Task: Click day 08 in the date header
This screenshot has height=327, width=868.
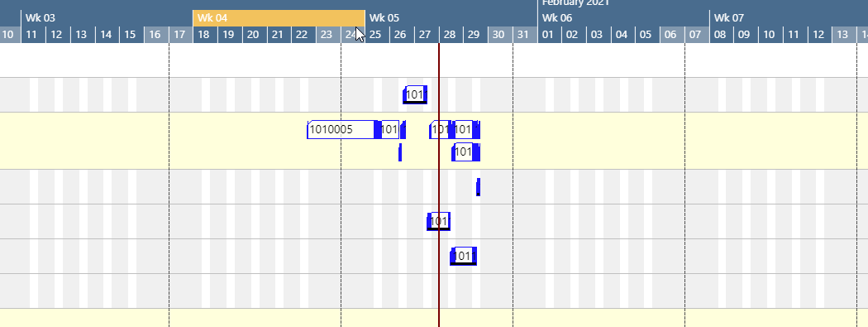Action: click(722, 35)
